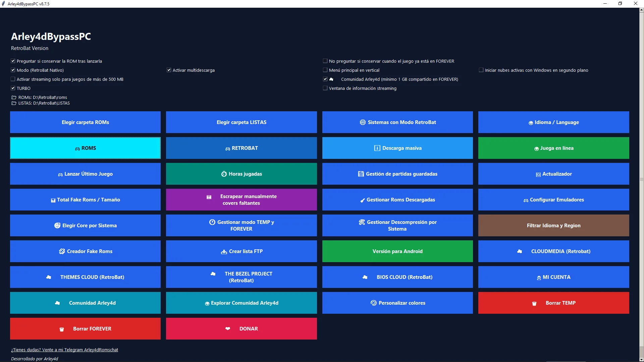
Task: Click the cloud icon on THE BEZEL PROJECT
Action: coord(213,274)
